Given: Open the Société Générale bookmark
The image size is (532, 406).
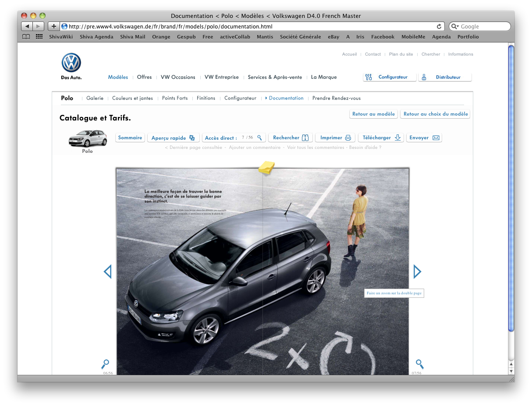Looking at the screenshot, I should tap(300, 37).
